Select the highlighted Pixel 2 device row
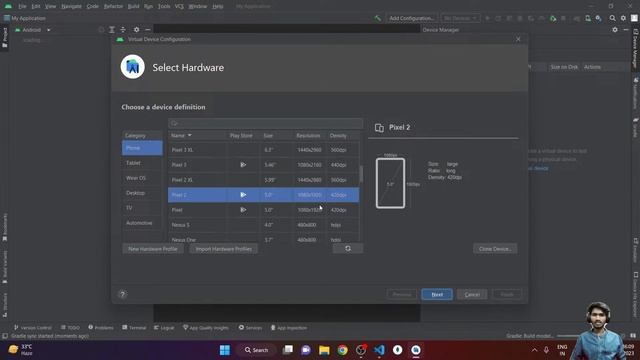640x360 pixels. click(264, 195)
